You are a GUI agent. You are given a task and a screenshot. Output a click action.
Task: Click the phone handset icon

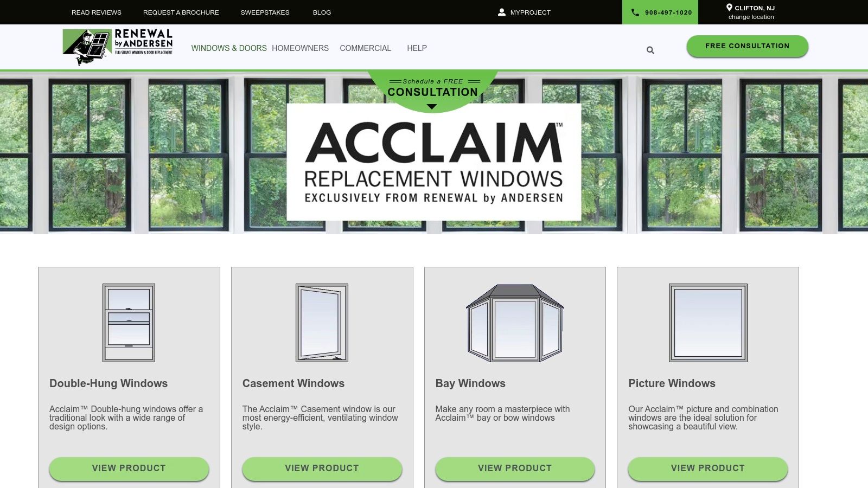point(635,12)
